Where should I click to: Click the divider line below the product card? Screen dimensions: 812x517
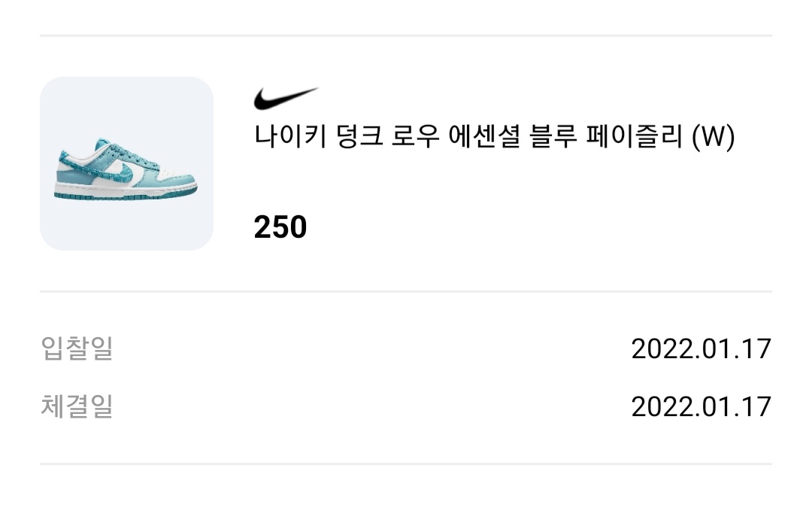point(406,291)
